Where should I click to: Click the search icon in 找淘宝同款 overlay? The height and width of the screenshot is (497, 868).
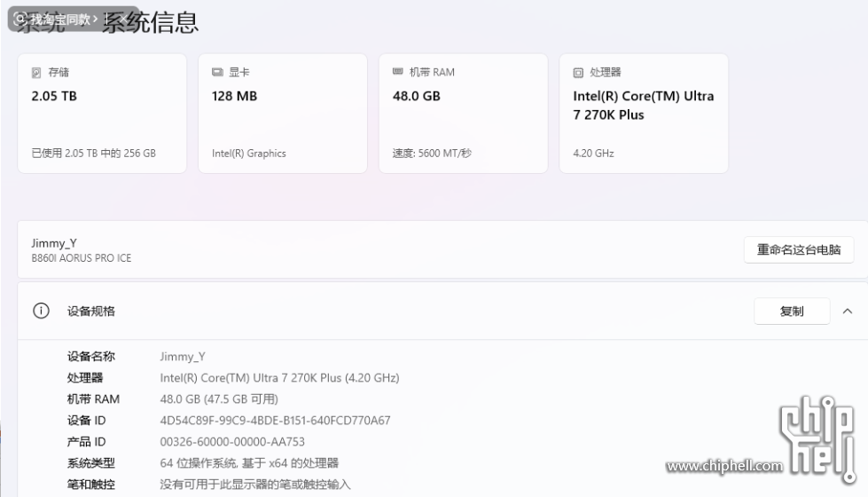(21, 19)
